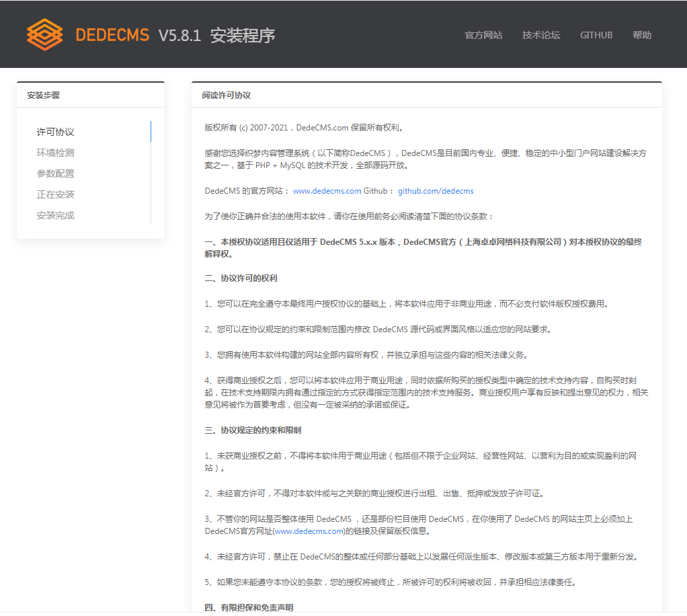Click the 阅读许可协议 panel title

click(x=227, y=95)
